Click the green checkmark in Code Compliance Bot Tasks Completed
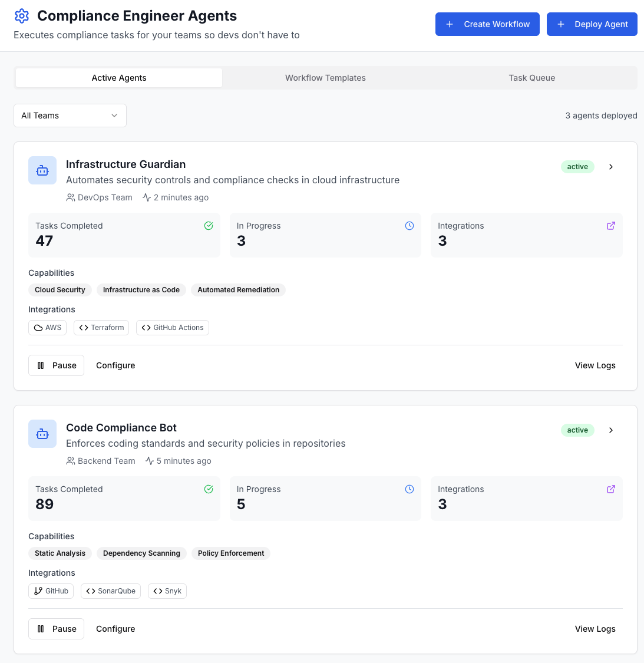 209,489
